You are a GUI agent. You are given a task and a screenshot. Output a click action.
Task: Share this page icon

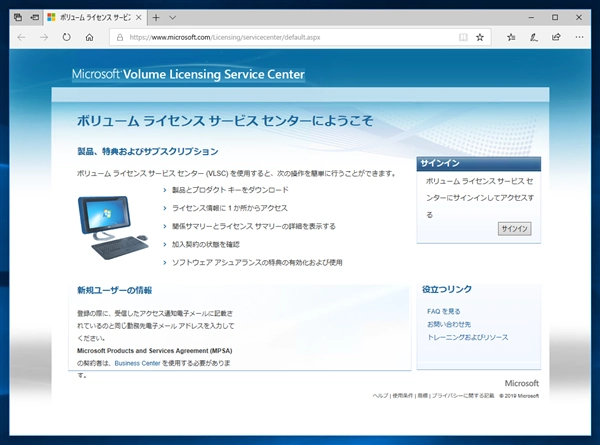[x=556, y=37]
